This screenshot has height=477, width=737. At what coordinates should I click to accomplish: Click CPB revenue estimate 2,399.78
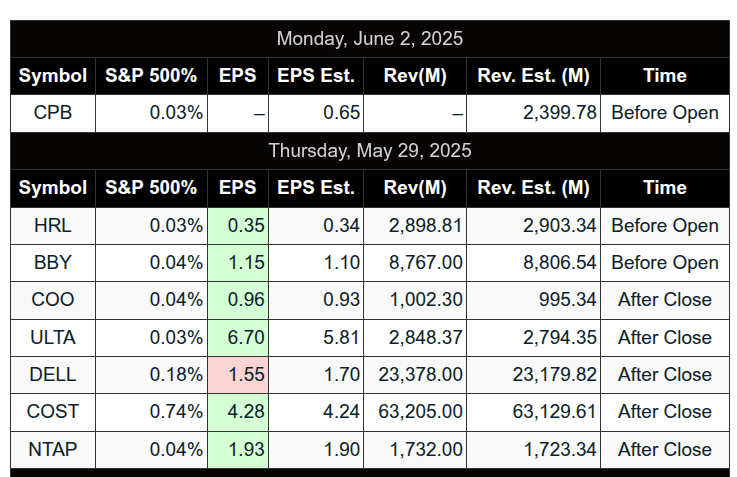(x=533, y=113)
